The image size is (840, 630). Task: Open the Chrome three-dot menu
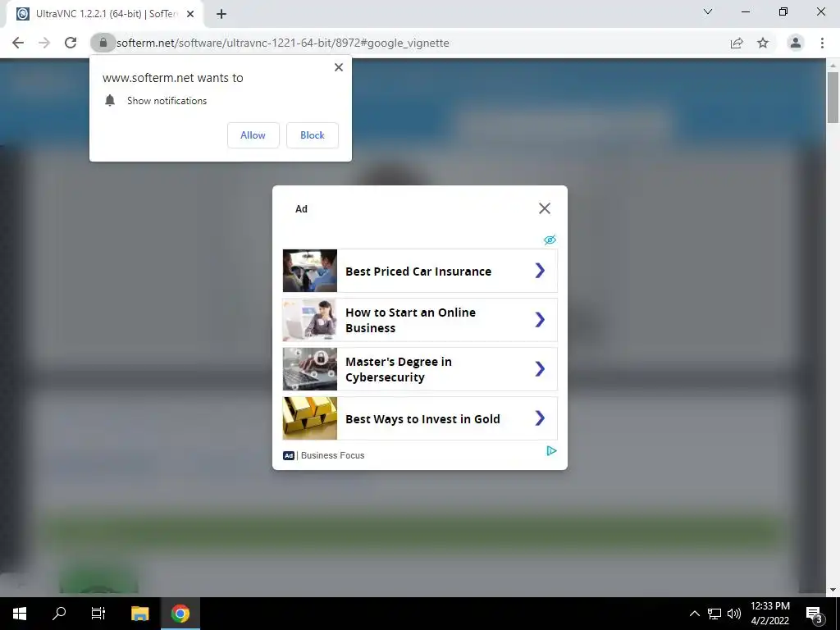click(x=822, y=43)
